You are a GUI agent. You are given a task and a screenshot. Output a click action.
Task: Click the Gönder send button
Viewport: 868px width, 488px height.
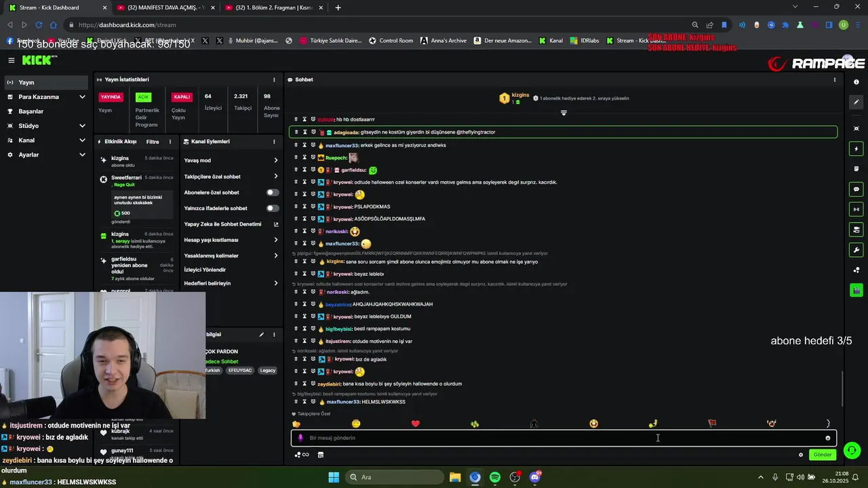tap(823, 455)
